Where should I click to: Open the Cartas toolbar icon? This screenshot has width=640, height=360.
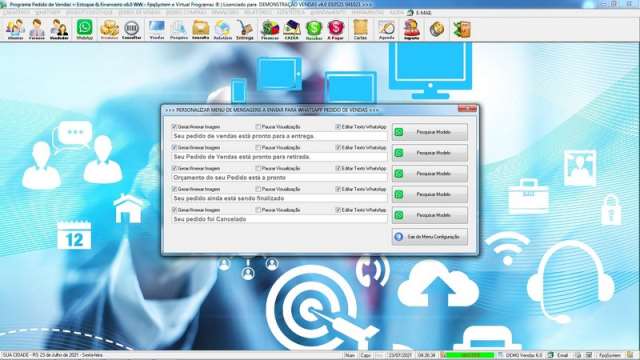pos(360,29)
